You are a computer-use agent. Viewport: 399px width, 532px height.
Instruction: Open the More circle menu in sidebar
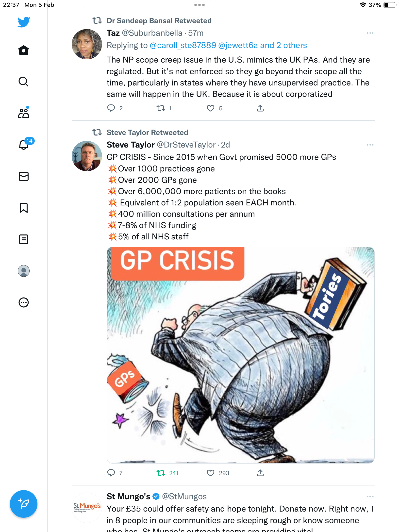click(x=24, y=302)
